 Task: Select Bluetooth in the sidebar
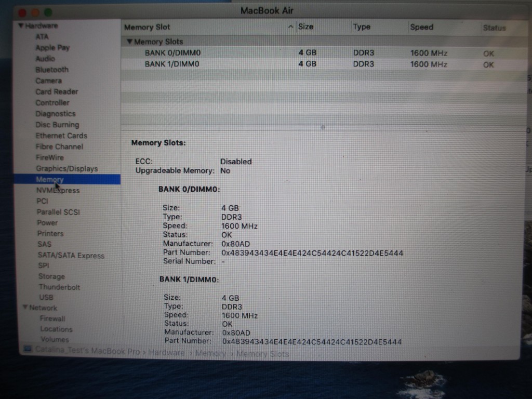52,70
